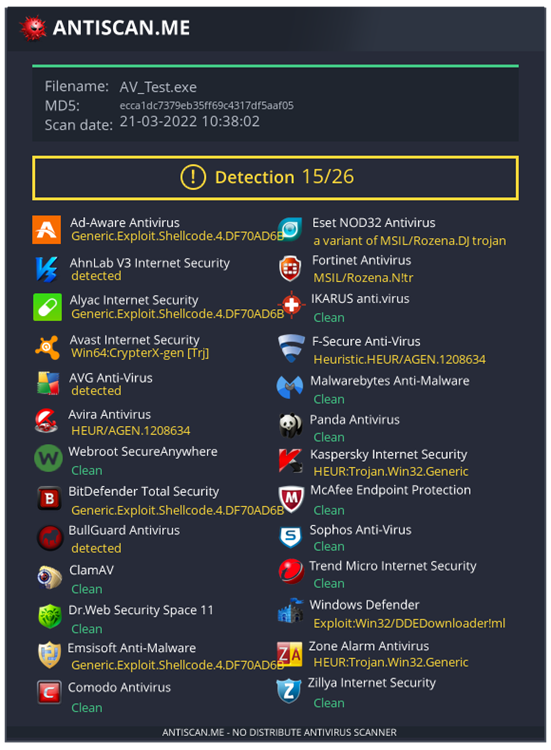Click the Avira red umbrella icon
Image resolution: width=551 pixels, height=750 pixels.
46,421
